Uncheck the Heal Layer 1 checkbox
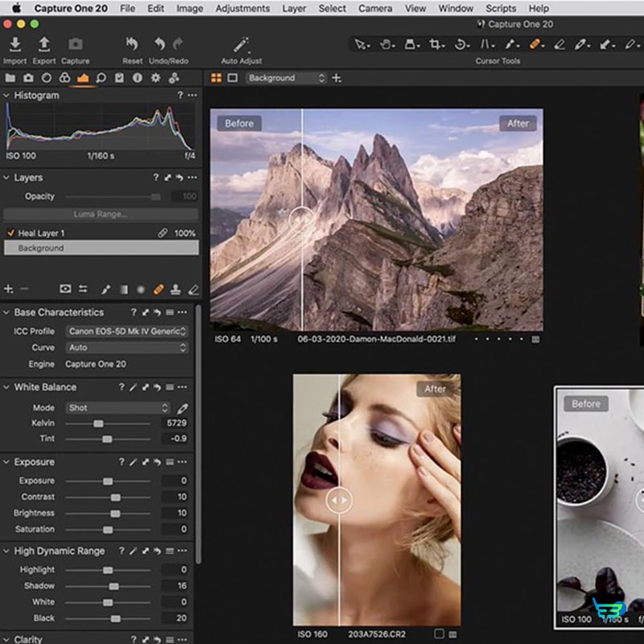Screen dimensions: 644x644 10,233
